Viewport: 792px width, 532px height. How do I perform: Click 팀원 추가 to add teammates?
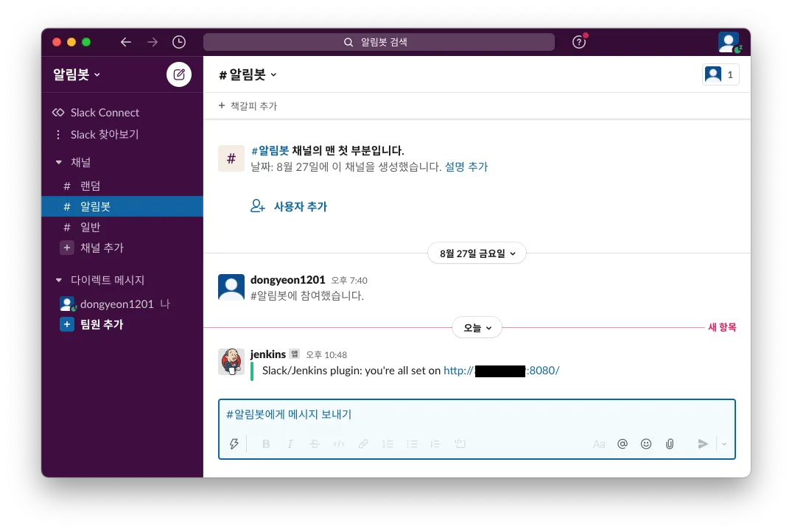(x=122, y=324)
